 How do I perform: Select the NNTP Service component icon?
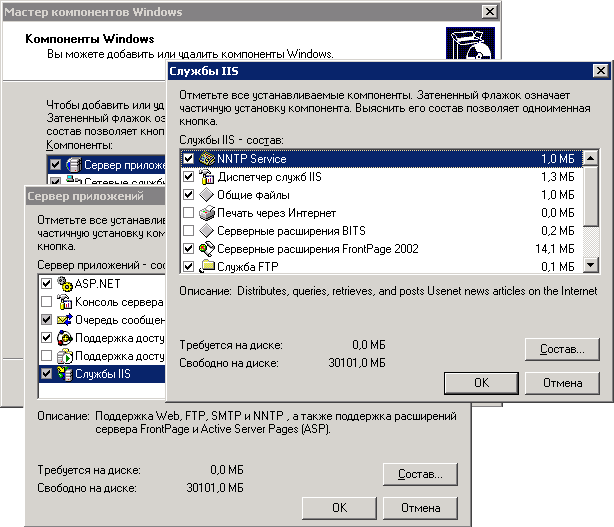207,159
